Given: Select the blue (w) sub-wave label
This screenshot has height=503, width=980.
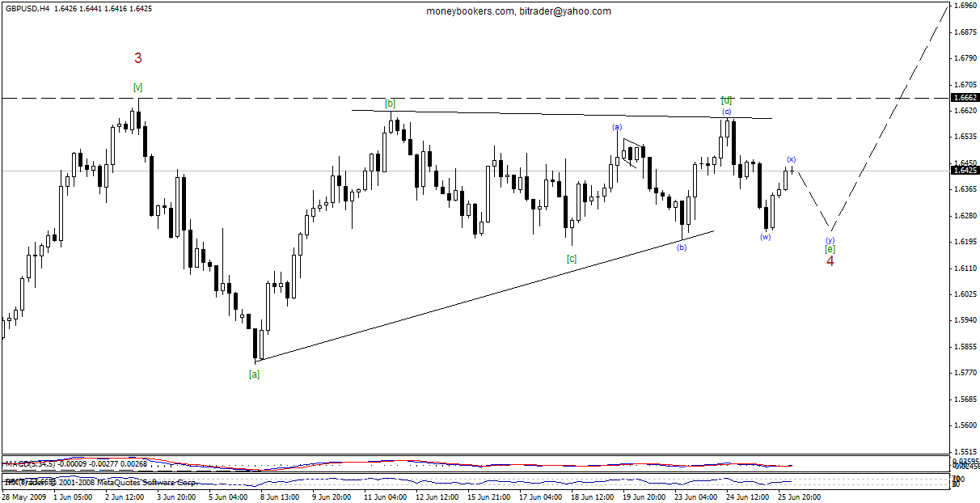Looking at the screenshot, I should (x=765, y=236).
